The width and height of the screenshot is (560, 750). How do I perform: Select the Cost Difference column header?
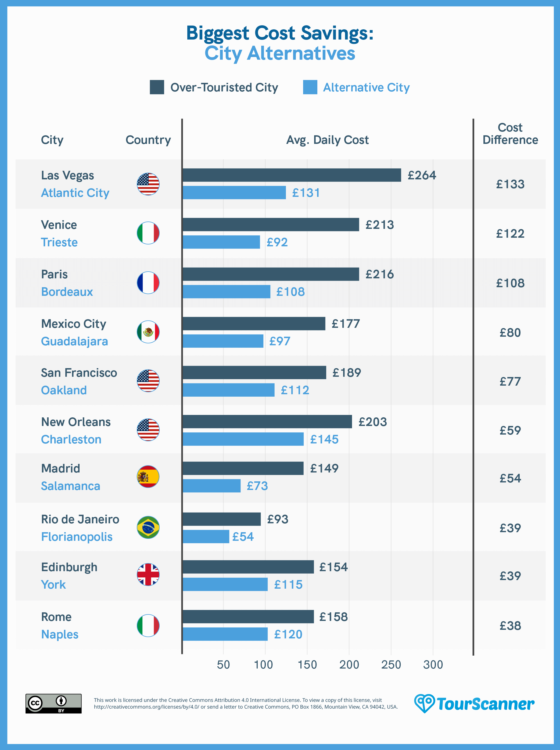(510, 134)
